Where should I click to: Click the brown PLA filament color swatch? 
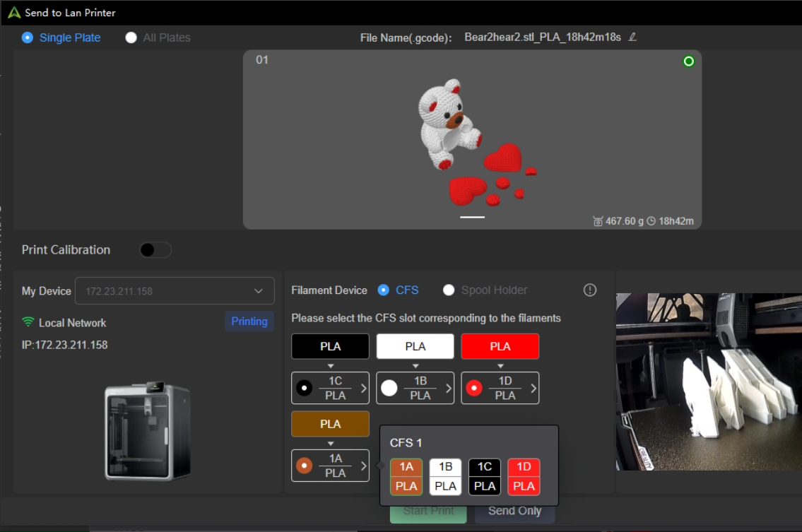point(330,424)
